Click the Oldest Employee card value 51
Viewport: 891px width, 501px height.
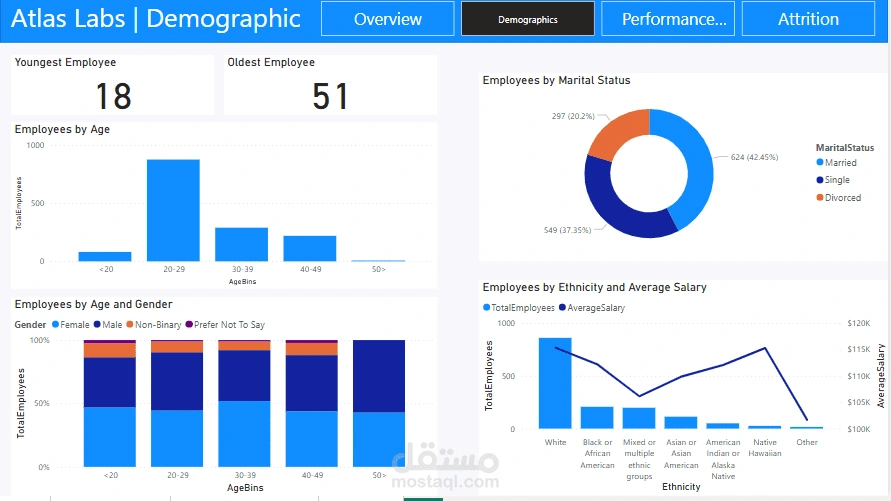coord(330,96)
